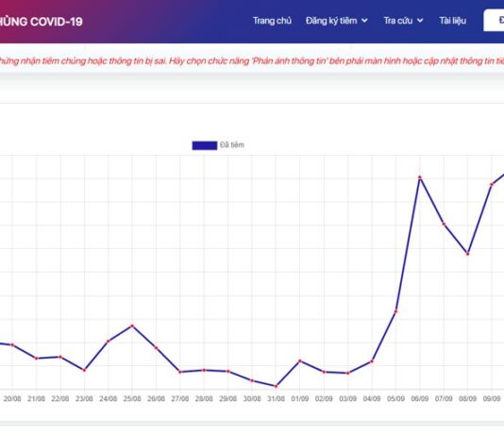
Task: Select the 31/08 lowest data point
Action: [276, 386]
